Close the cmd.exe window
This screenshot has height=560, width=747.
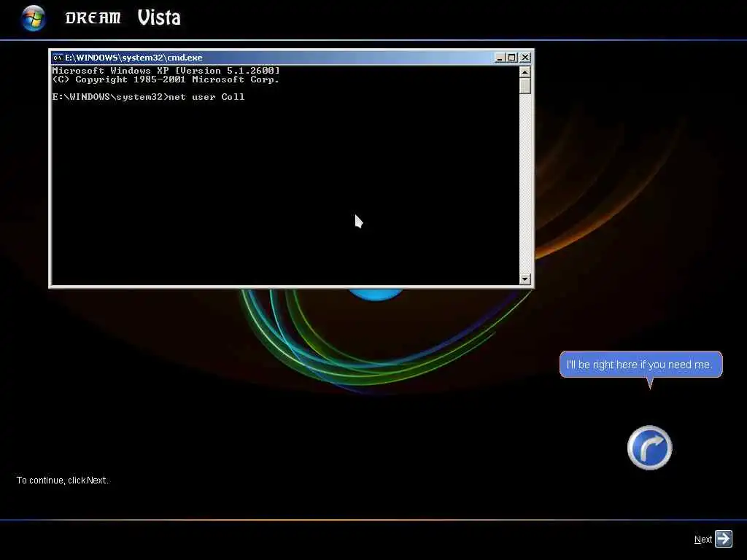pyautogui.click(x=525, y=58)
